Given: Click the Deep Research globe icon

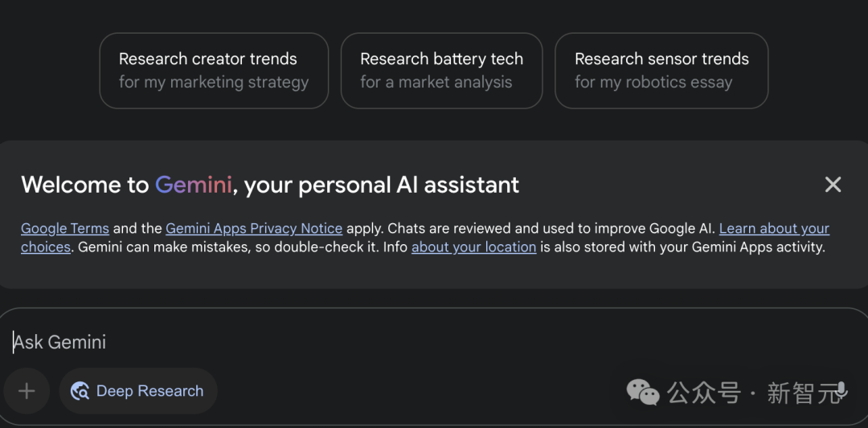Looking at the screenshot, I should tap(80, 391).
